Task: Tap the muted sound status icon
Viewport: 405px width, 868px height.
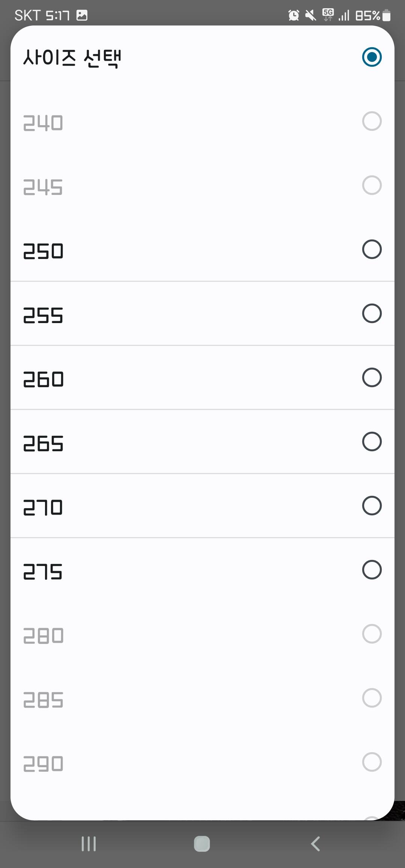Action: (x=310, y=15)
